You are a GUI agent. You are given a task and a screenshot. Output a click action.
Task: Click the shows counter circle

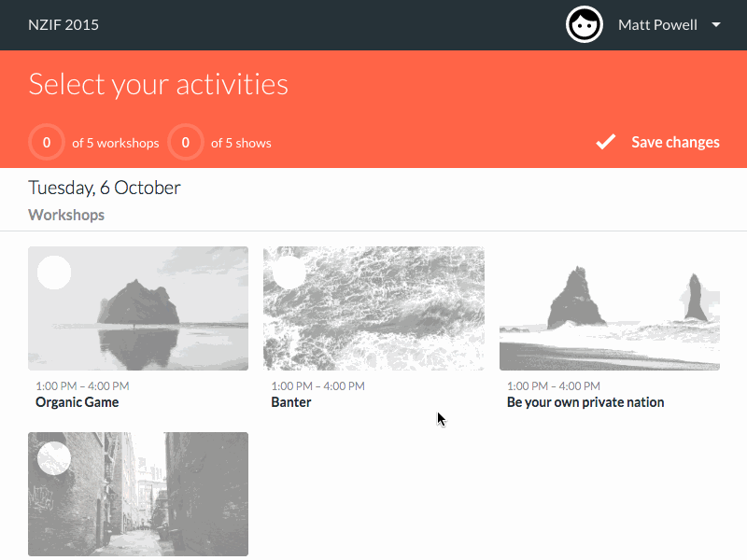coord(186,143)
